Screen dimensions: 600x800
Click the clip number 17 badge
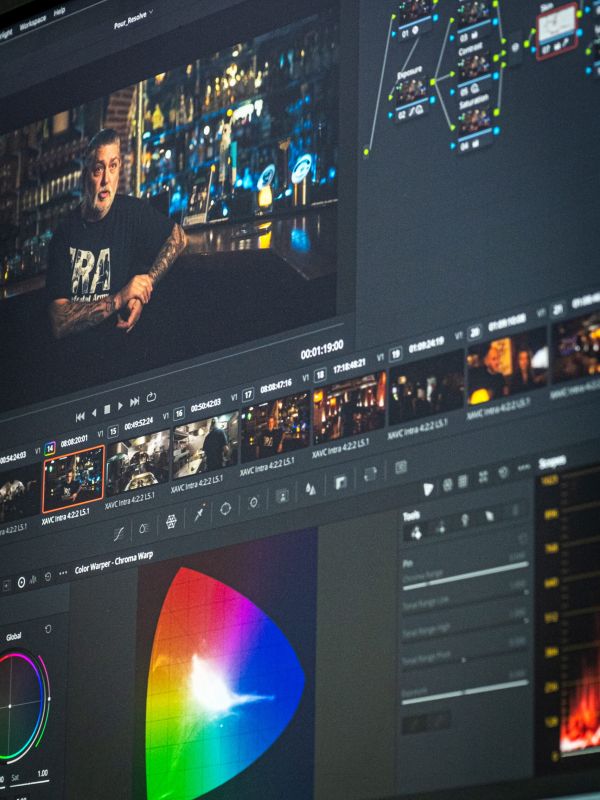pos(248,394)
